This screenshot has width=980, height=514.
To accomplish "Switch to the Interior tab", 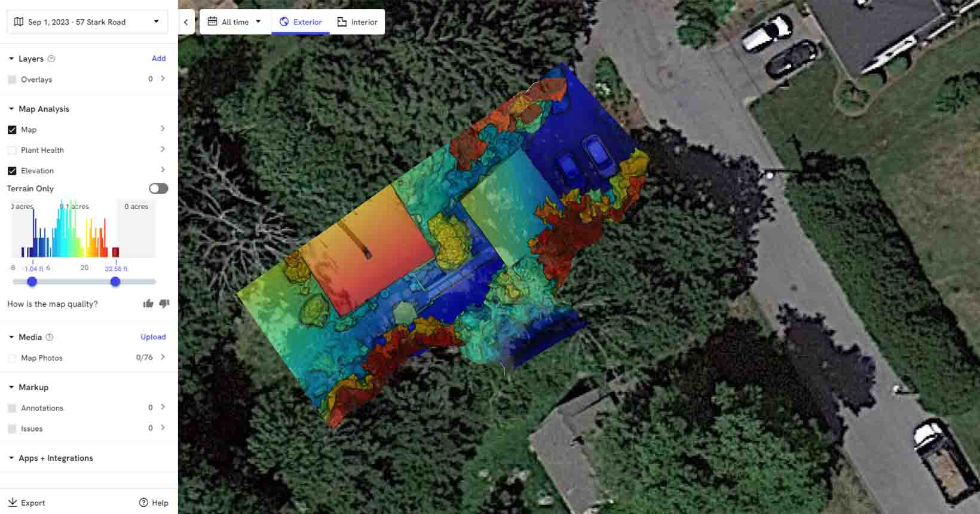I will pos(357,22).
